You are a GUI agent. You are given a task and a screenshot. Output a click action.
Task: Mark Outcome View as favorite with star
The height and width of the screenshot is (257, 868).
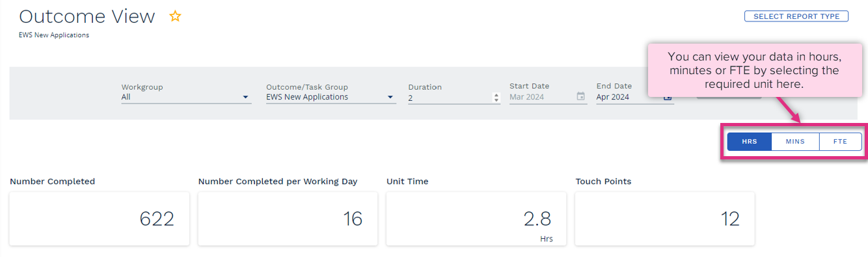coord(175,17)
